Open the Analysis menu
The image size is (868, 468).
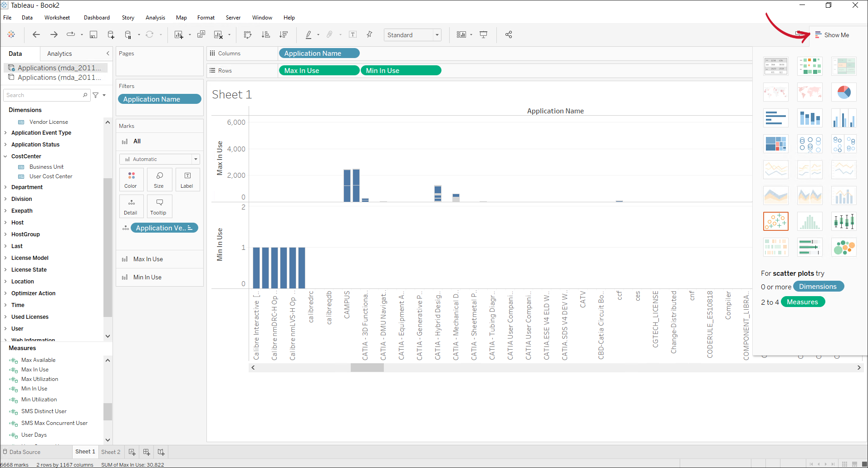[x=155, y=18]
